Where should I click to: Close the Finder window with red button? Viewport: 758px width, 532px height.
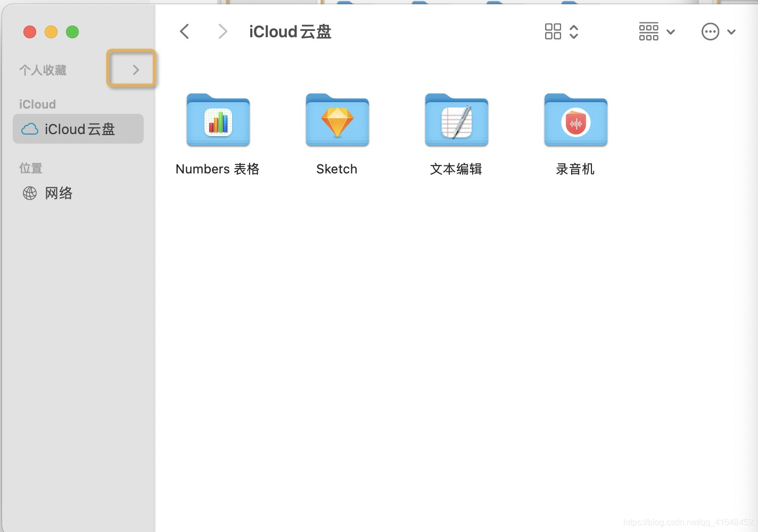point(30,32)
